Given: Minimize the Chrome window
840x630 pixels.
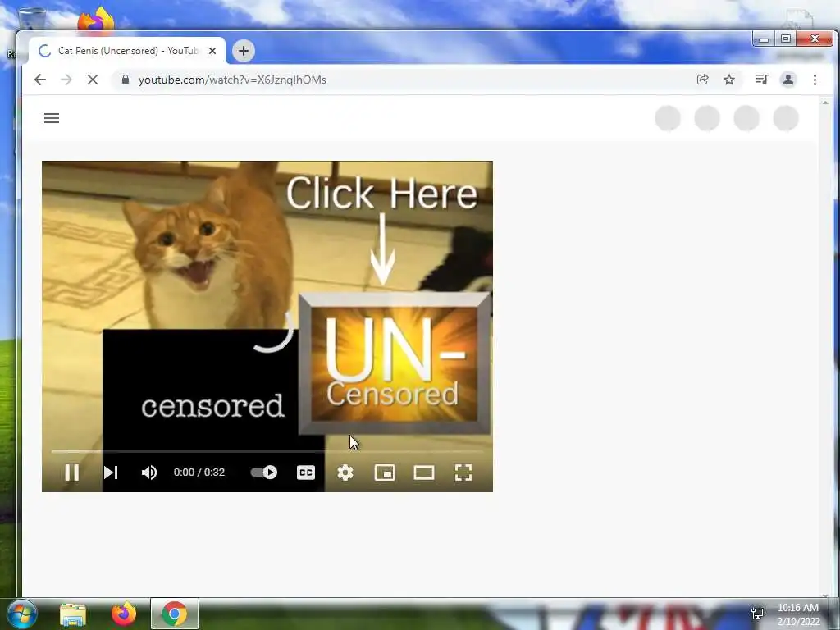Looking at the screenshot, I should 764,39.
